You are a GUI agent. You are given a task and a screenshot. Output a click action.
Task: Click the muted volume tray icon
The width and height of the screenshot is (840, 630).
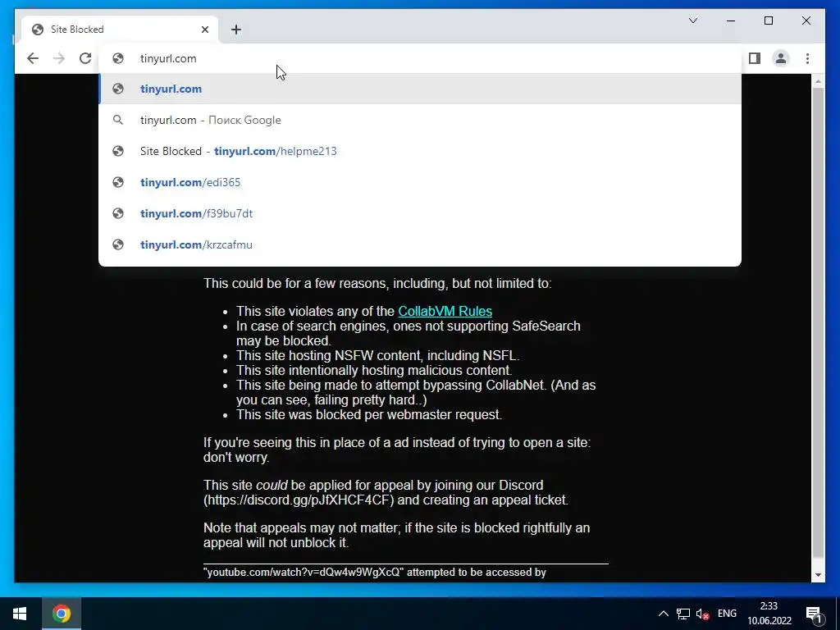[x=702, y=614]
